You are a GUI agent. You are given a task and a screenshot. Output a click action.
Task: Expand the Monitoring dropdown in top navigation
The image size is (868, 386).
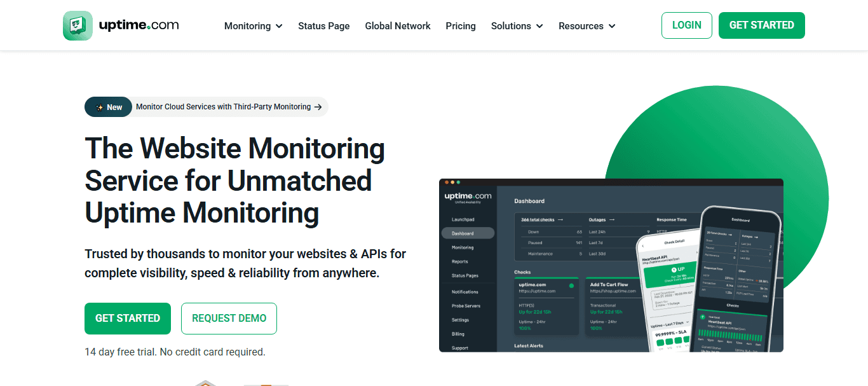tap(253, 26)
